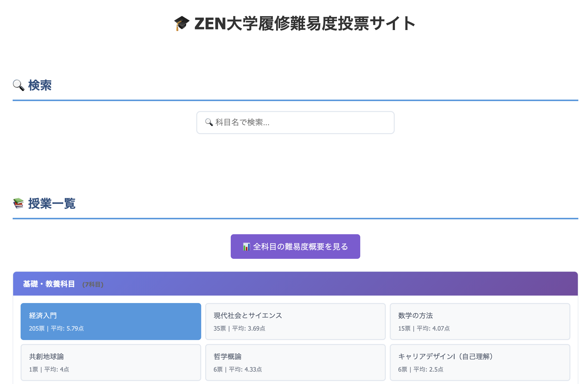Click the (7科目) count label
588x384 pixels.
[93, 284]
